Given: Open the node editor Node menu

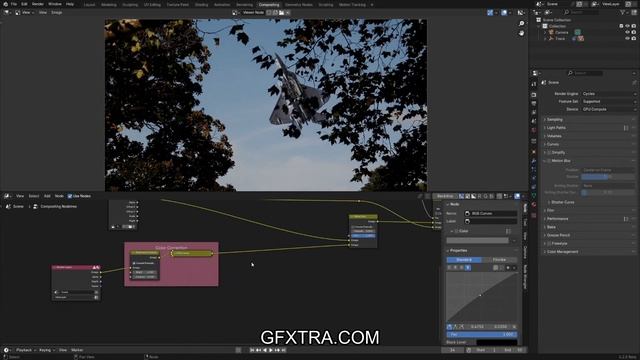Looking at the screenshot, I should pos(59,196).
